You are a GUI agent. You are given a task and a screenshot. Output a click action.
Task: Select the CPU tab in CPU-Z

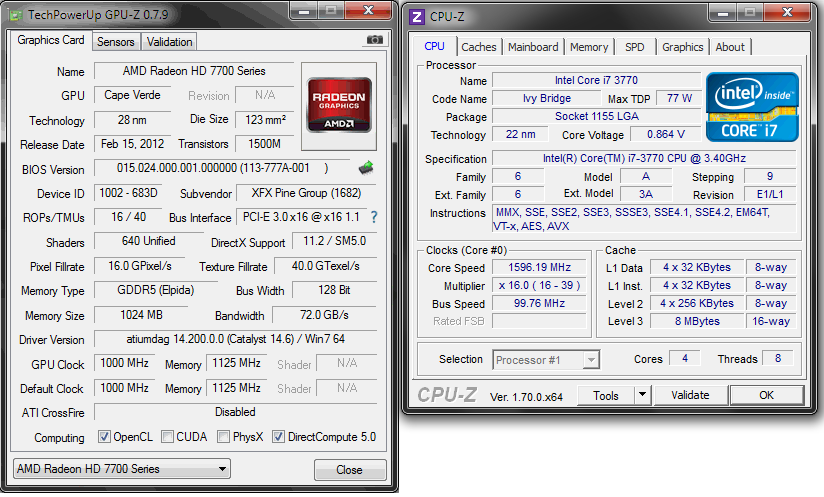(x=435, y=46)
